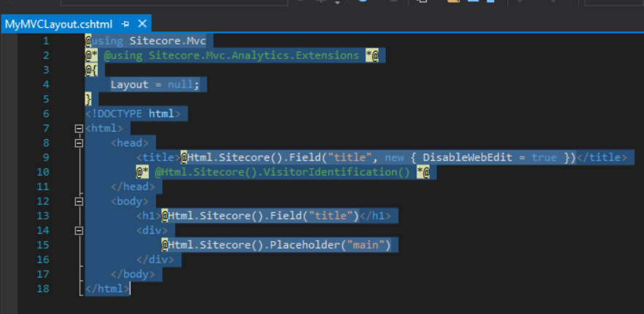Viewport: 644px width, 314px height.
Task: Click commented 'Sitecore.Mvc.Analytics.Extensions' namespace text
Action: (x=254, y=55)
